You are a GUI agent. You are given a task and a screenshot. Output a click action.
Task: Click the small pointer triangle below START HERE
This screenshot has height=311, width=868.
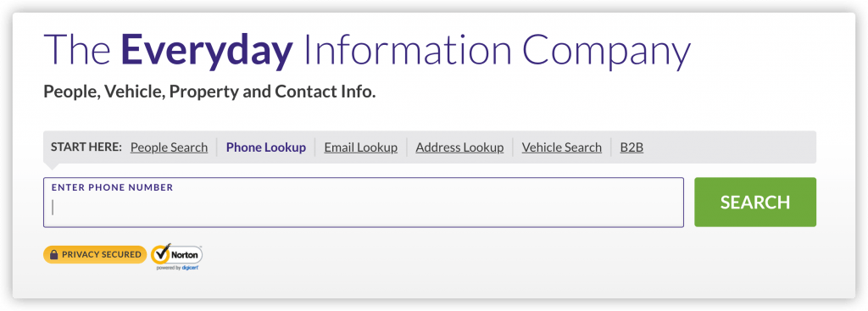click(x=53, y=165)
